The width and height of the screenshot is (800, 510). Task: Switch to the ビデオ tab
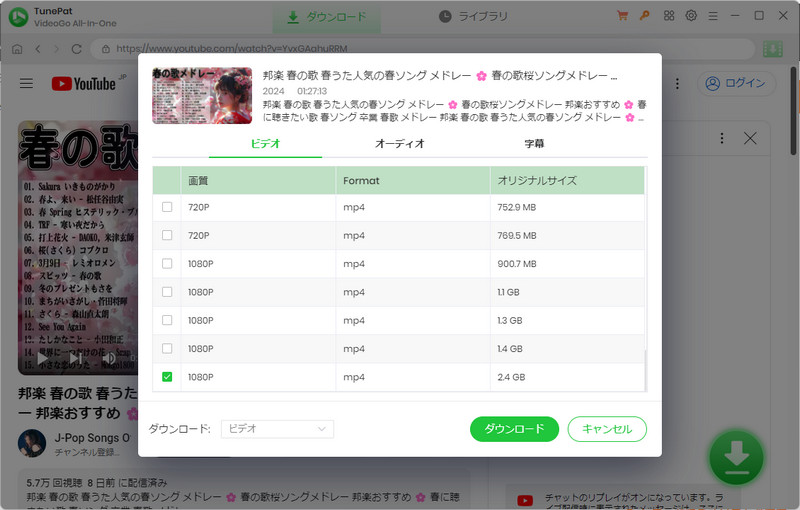pyautogui.click(x=265, y=144)
